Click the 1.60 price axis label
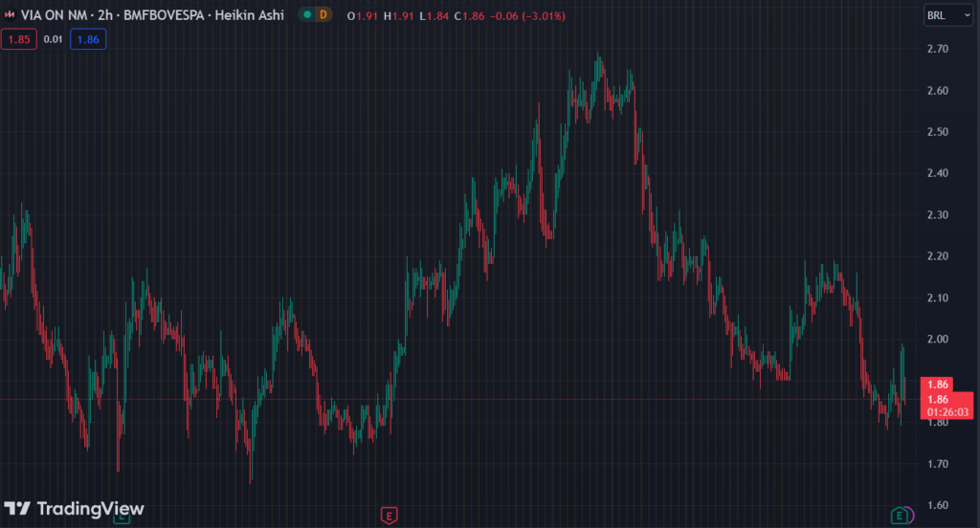The image size is (980, 528). pyautogui.click(x=938, y=505)
